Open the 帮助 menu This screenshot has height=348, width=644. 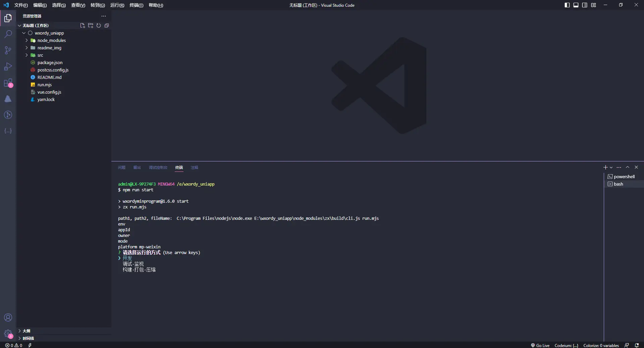click(156, 5)
